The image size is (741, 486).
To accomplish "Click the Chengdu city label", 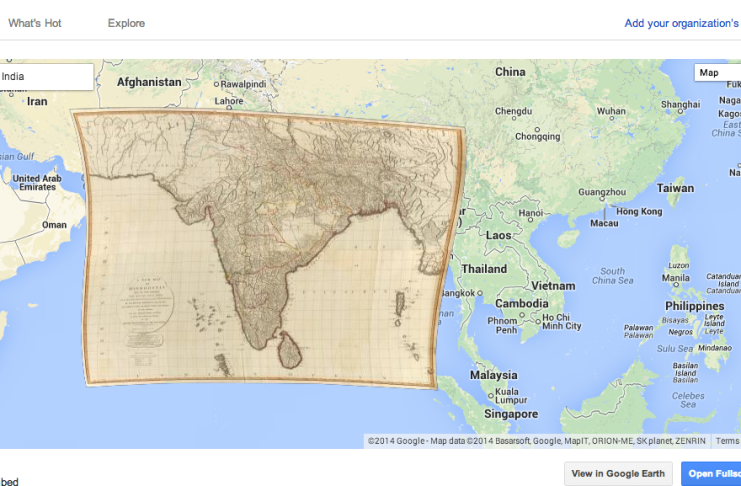I will [513, 112].
